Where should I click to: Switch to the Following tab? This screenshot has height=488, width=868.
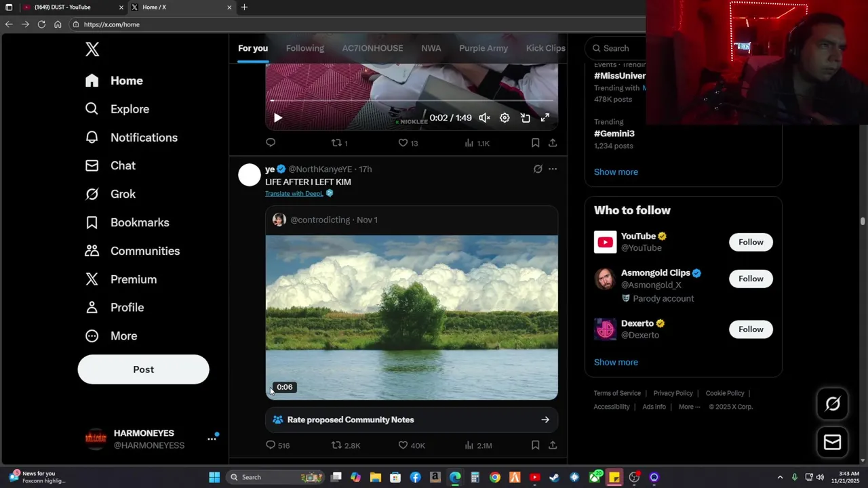(304, 48)
